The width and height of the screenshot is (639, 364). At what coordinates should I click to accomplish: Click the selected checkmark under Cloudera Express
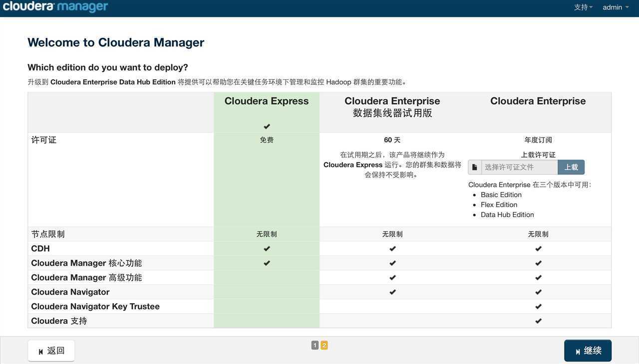pyautogui.click(x=267, y=127)
